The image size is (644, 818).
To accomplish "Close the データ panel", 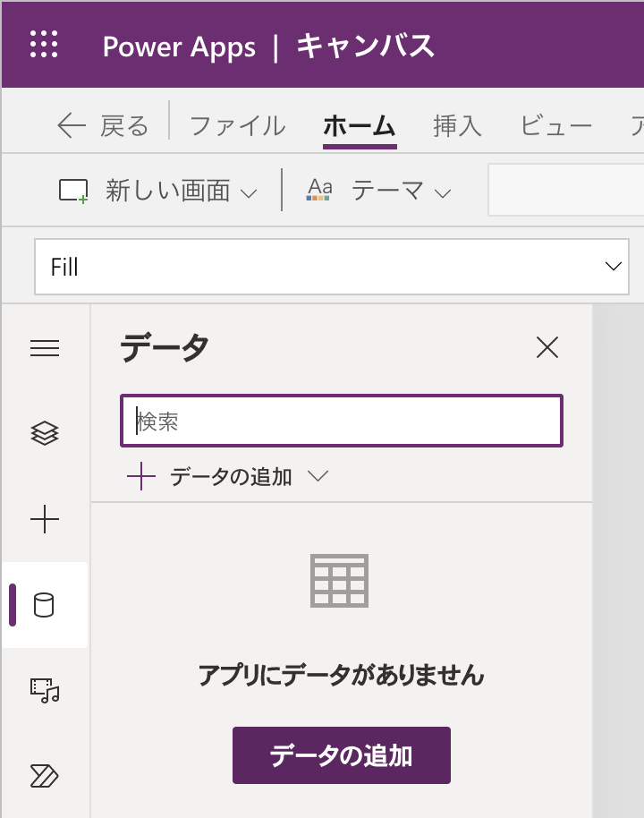I will (547, 347).
